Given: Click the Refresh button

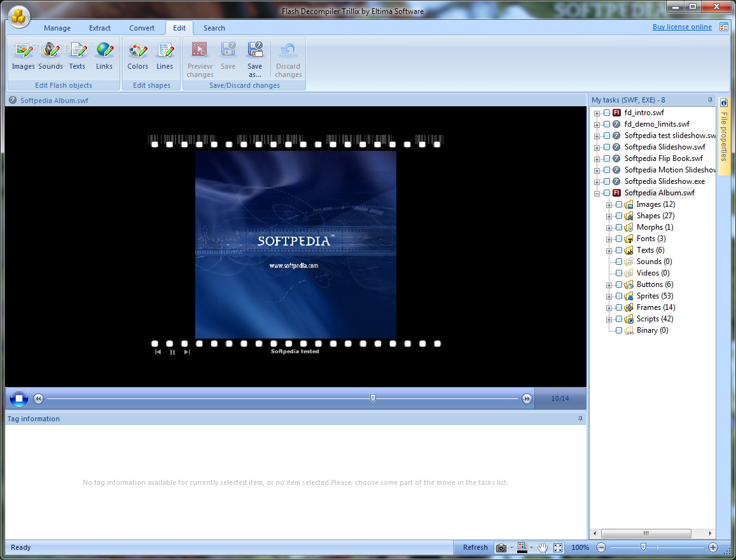Looking at the screenshot, I should click(x=475, y=547).
